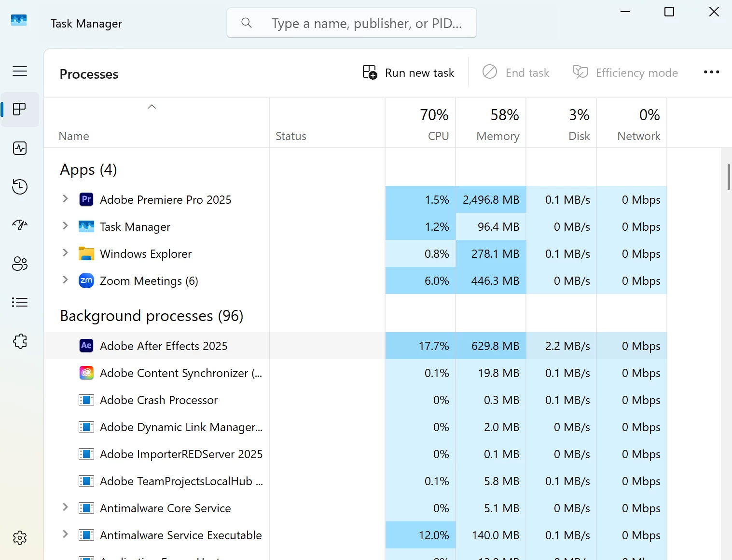Open the Users sidebar icon
The image size is (732, 560).
pyautogui.click(x=20, y=264)
